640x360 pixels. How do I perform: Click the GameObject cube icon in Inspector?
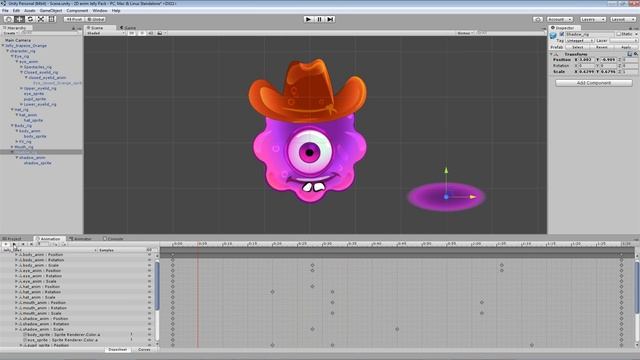pos(553,36)
